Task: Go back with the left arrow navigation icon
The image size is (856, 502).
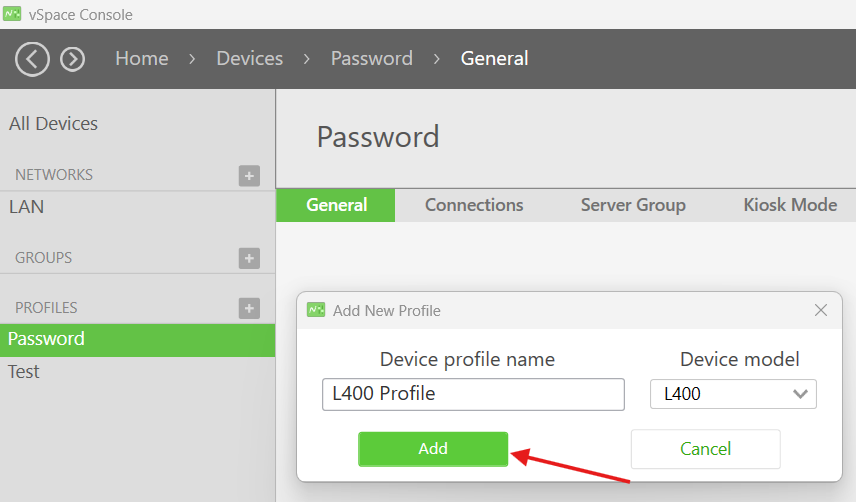Action: click(x=32, y=59)
